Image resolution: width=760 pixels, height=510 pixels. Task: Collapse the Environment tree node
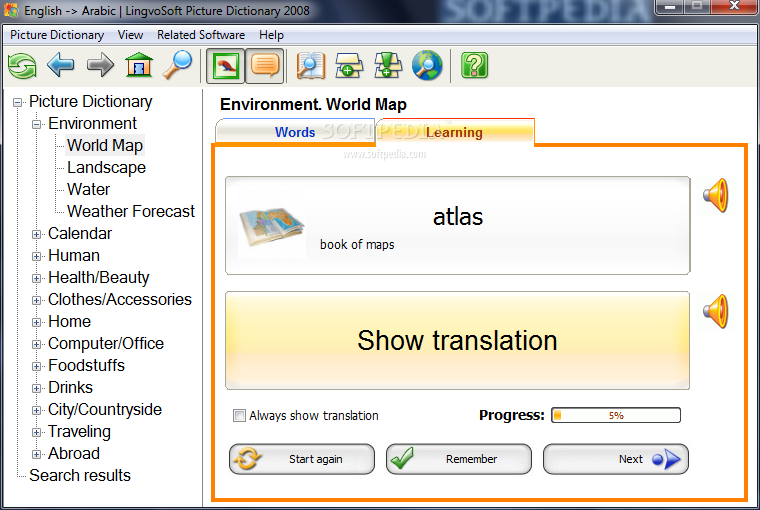coord(36,124)
